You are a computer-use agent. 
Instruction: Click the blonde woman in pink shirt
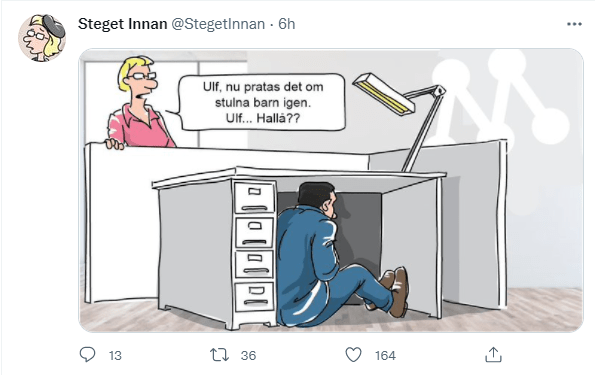139,102
